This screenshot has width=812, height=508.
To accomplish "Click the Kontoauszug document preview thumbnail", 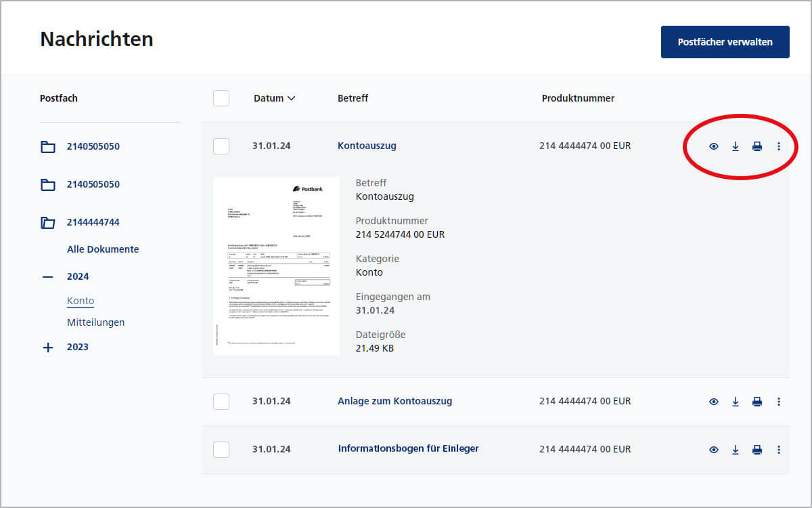I will (276, 266).
